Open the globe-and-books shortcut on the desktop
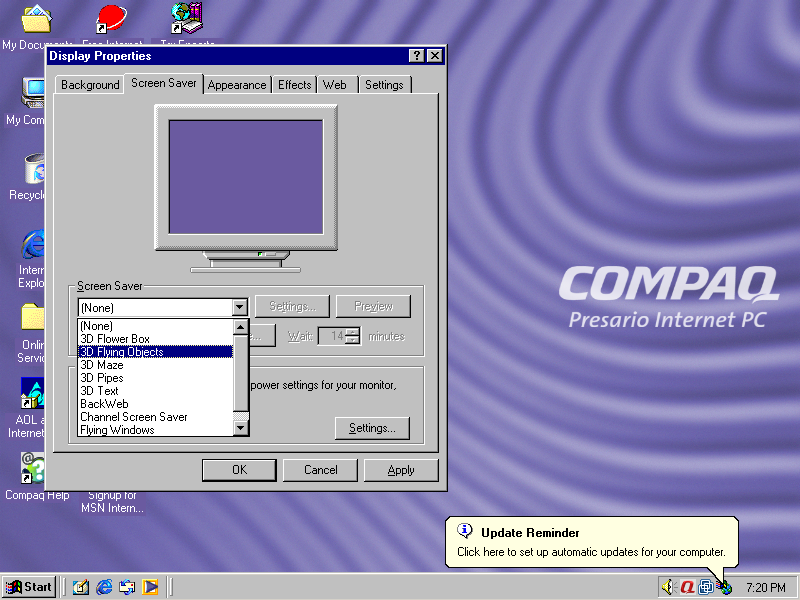Image resolution: width=800 pixels, height=600 pixels. pos(187,18)
